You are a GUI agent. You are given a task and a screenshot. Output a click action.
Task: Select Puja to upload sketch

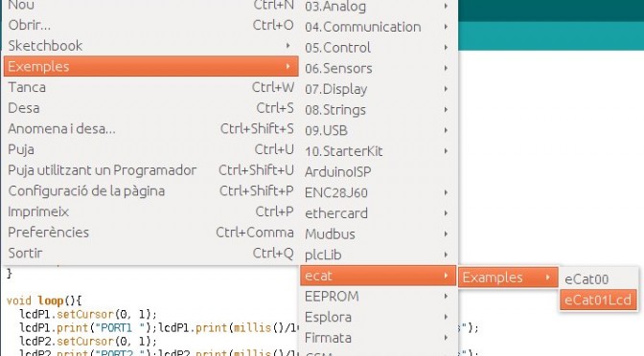pyautogui.click(x=150, y=149)
